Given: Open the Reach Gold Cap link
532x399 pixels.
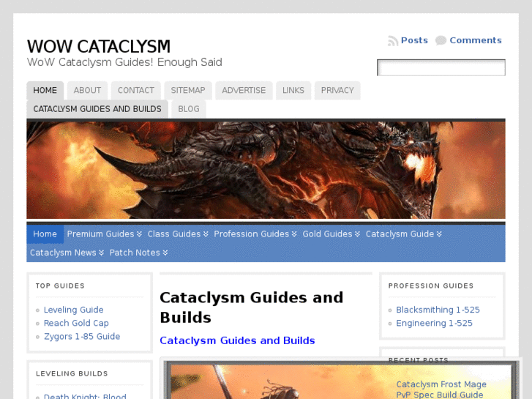Looking at the screenshot, I should tap(76, 323).
